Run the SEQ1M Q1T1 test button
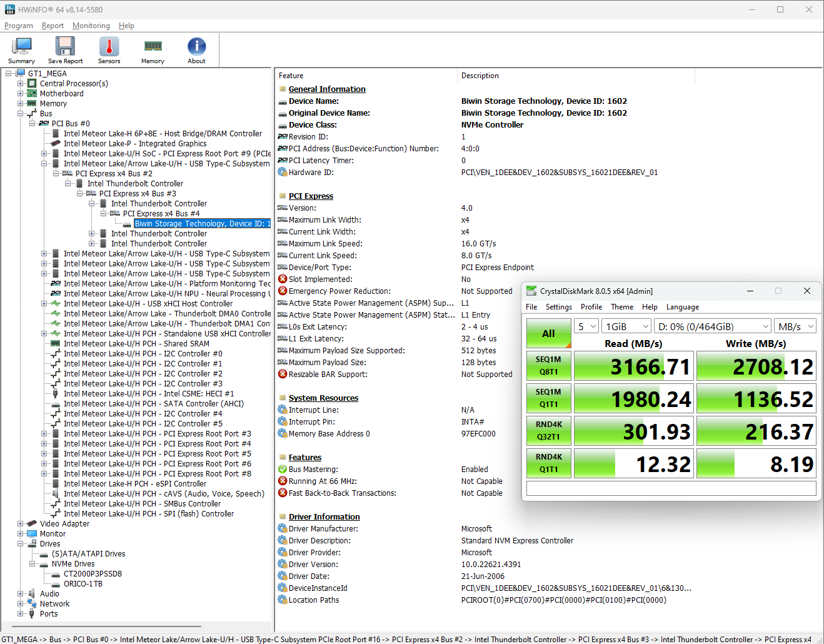 tap(548, 398)
